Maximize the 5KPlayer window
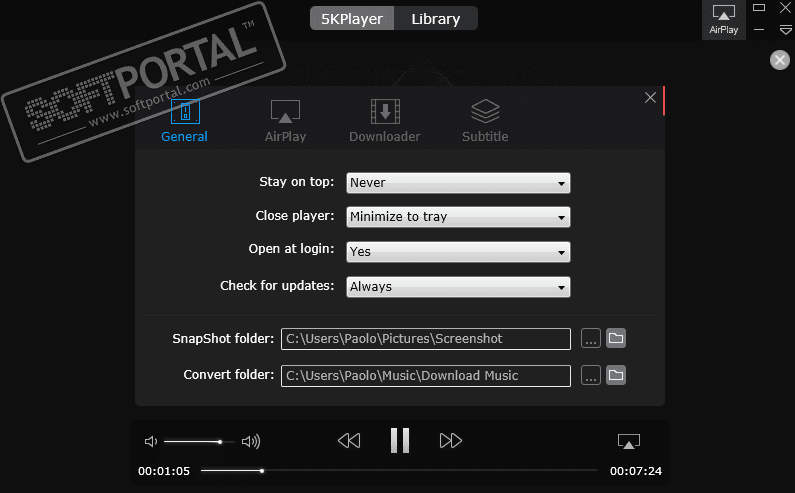795x493 pixels. pos(759,8)
